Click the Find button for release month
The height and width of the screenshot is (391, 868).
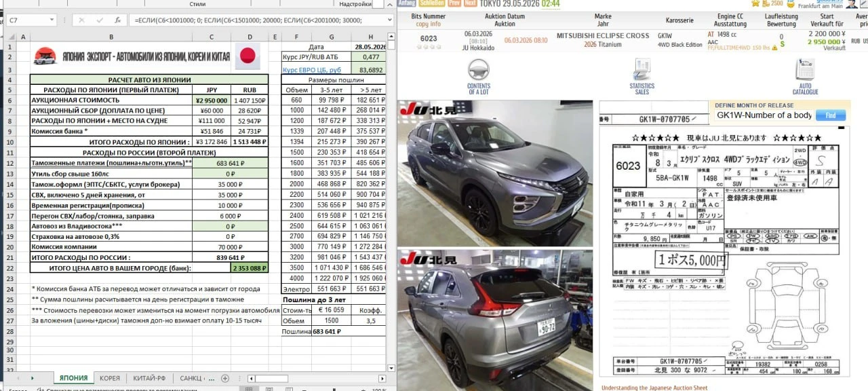831,115
